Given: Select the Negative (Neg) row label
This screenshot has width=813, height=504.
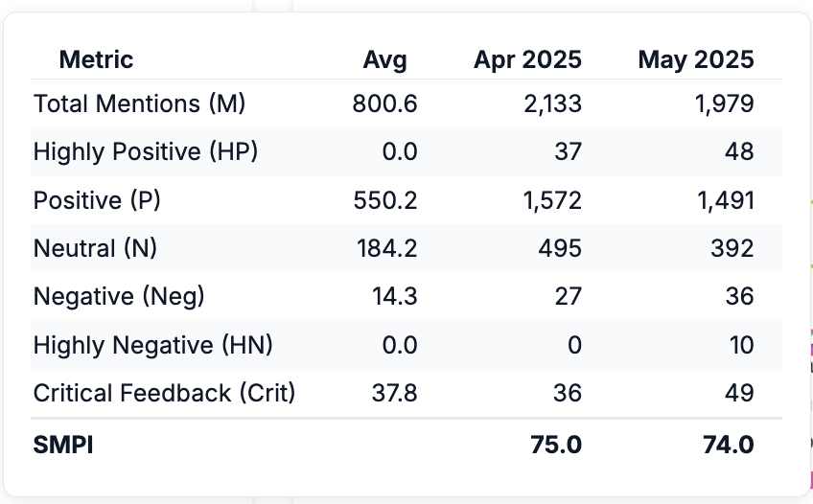Looking at the screenshot, I should pyautogui.click(x=119, y=296).
